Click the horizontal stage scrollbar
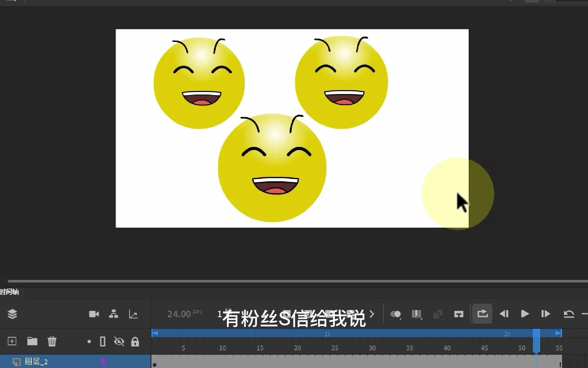Screen dimensions: 588x368 (x=298, y=281)
